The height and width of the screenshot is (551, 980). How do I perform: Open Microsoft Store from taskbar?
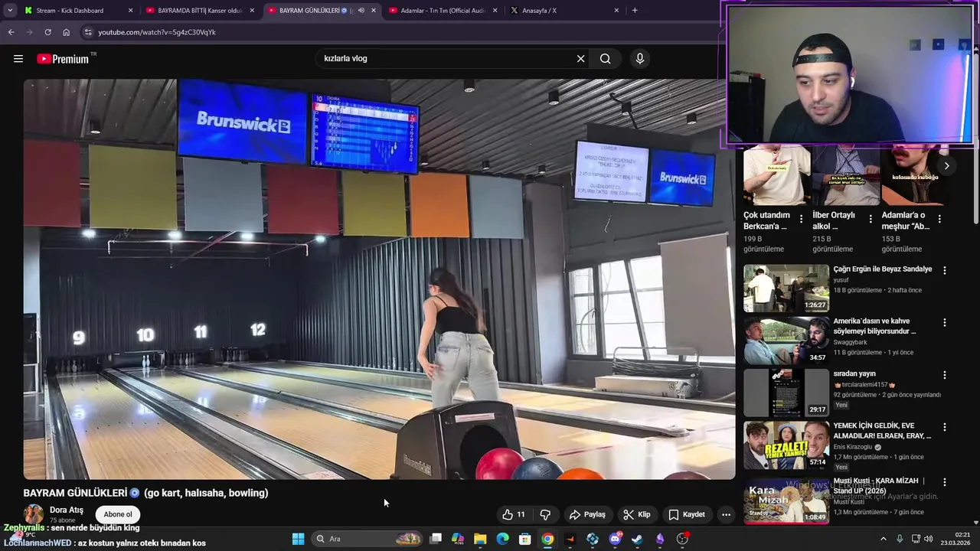pyautogui.click(x=524, y=539)
